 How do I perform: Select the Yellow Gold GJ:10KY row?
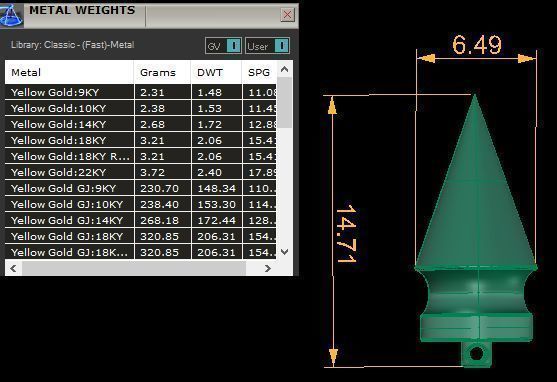(141, 204)
